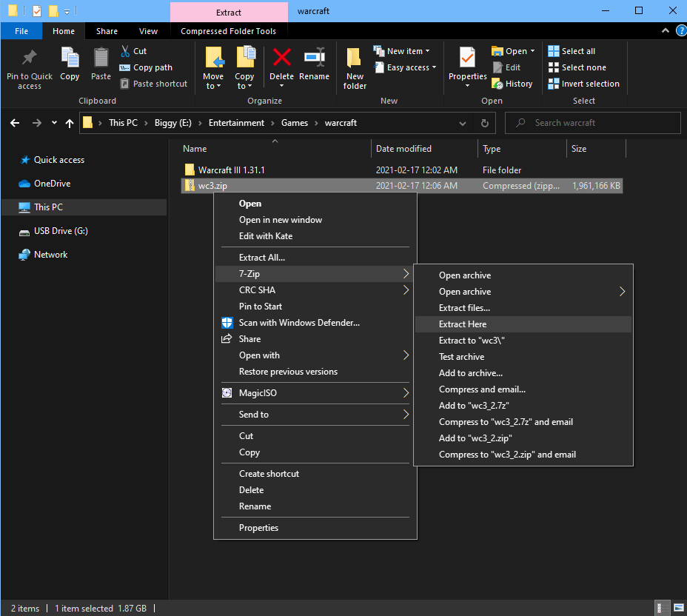This screenshot has height=616, width=687.
Task: Expand the New item dropdown
Action: 427,51
